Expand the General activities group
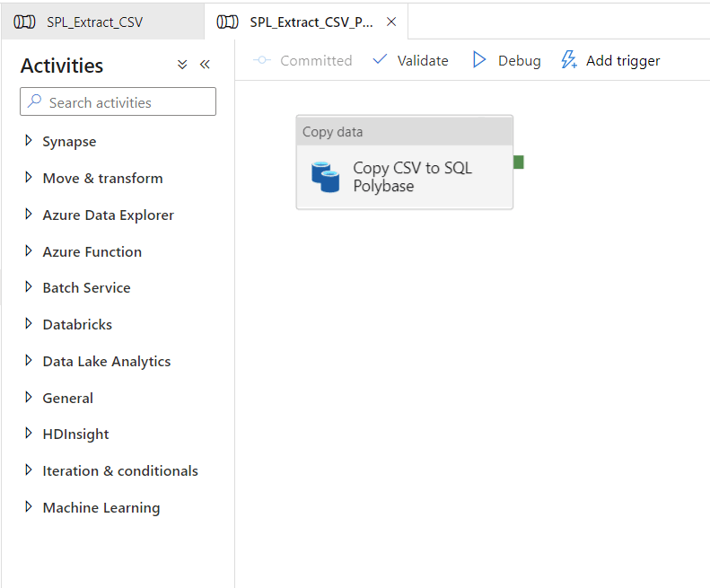The width and height of the screenshot is (710, 588). coord(29,397)
